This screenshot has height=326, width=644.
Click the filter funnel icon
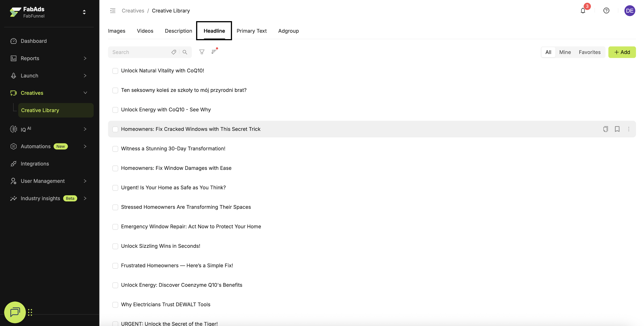(x=202, y=52)
